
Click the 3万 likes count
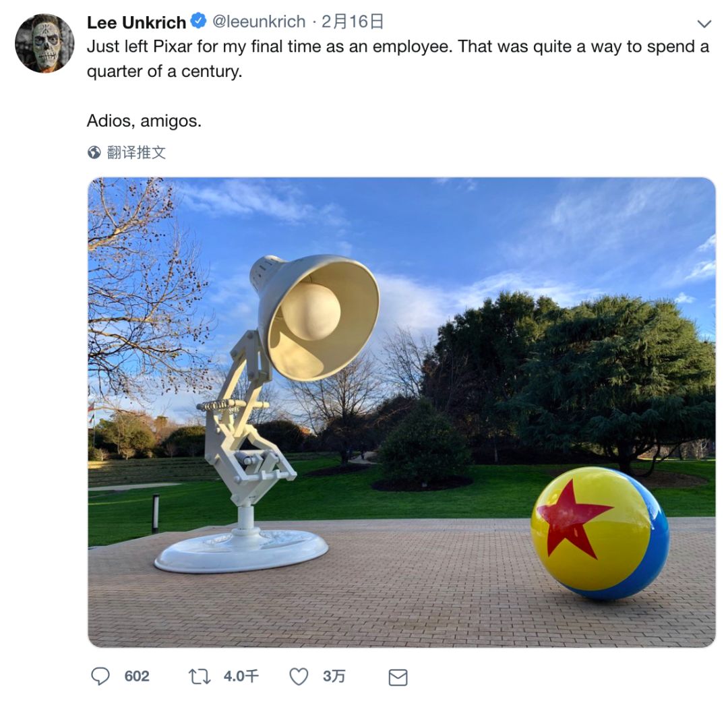pos(334,676)
